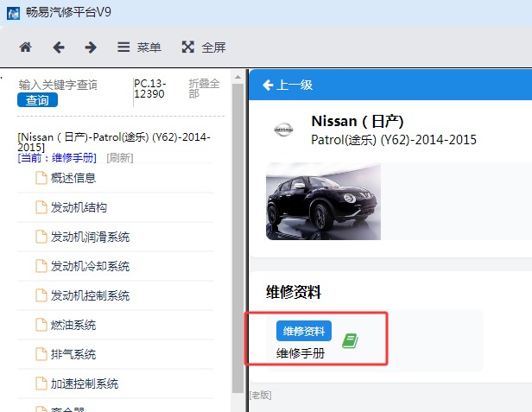Open 排气系统 section

coord(73,354)
